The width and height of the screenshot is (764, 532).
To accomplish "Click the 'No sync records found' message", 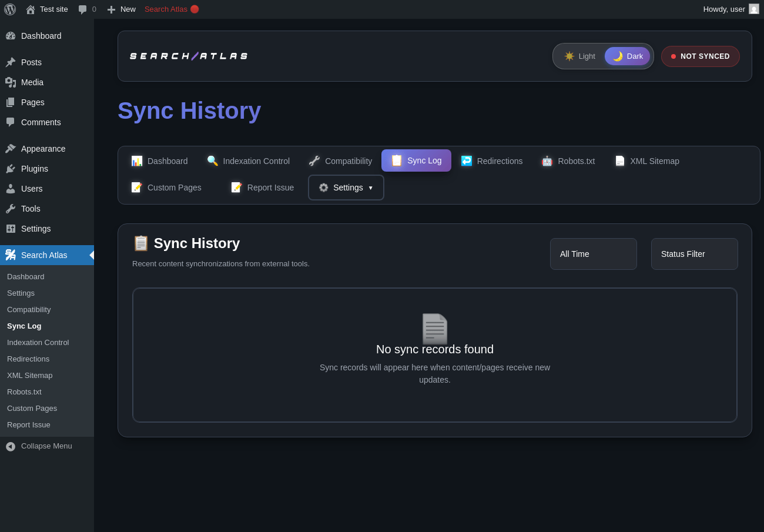I will [435, 349].
